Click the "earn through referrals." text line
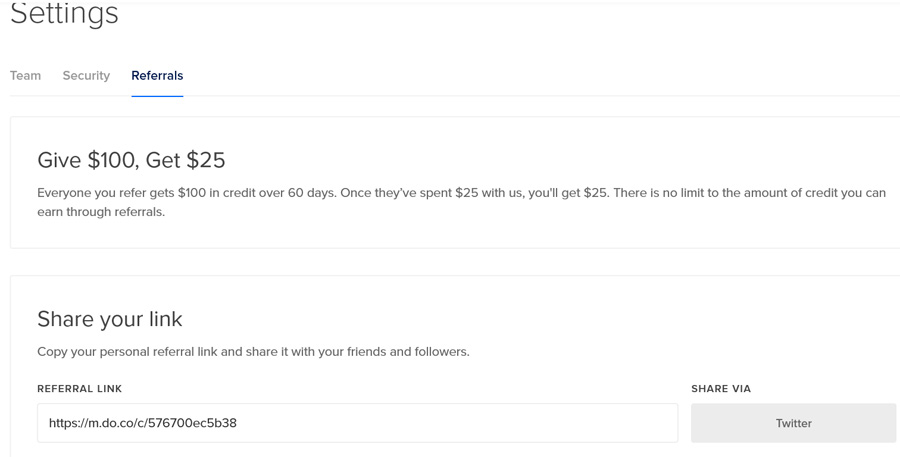Screen dimensions: 900x457 [x=101, y=212]
